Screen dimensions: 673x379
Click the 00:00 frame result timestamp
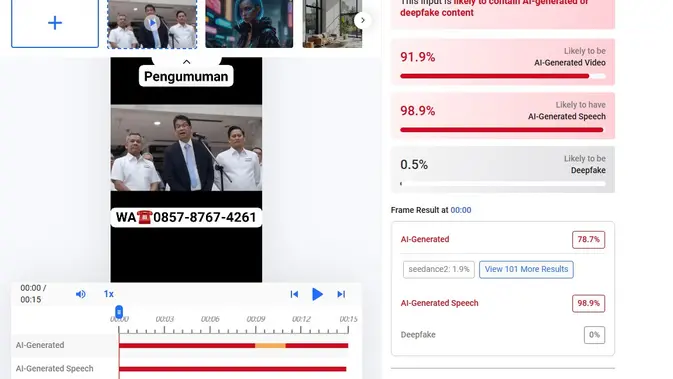pyautogui.click(x=461, y=210)
